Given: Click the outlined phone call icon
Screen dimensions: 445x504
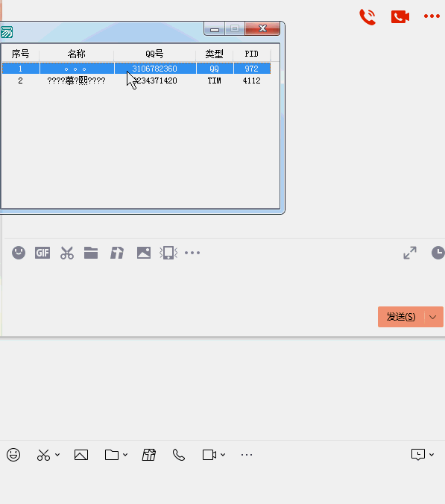Looking at the screenshot, I should point(179,455).
